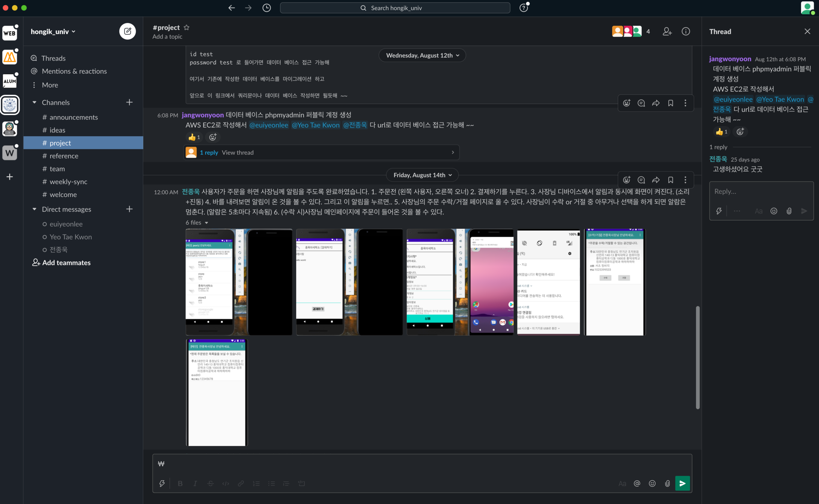Open the hongik_univ workspace menu

click(53, 32)
